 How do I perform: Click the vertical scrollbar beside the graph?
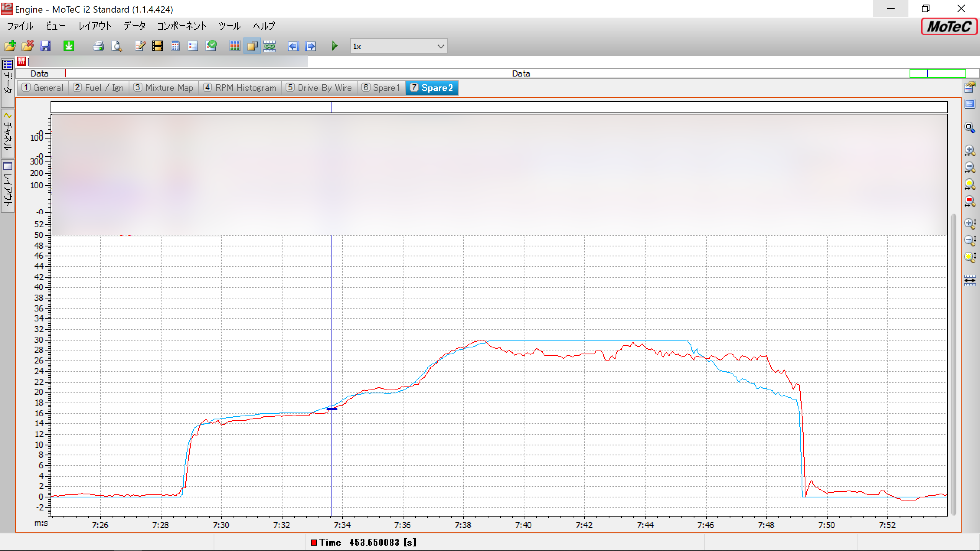pos(953,364)
